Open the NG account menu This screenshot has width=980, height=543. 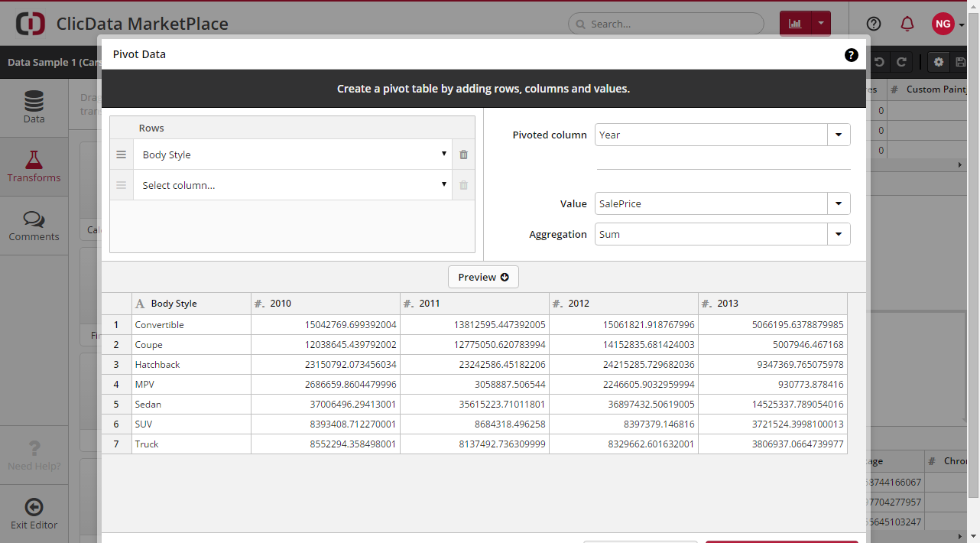pos(943,24)
